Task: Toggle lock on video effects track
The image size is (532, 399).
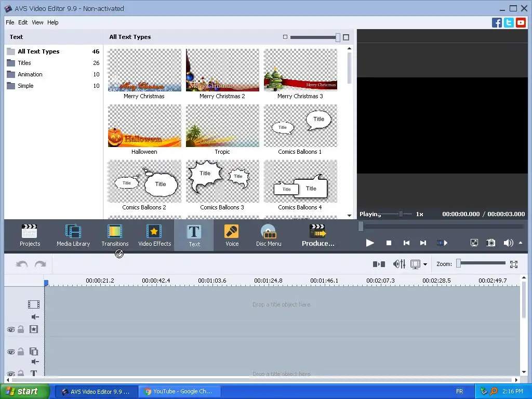Action: (x=21, y=329)
